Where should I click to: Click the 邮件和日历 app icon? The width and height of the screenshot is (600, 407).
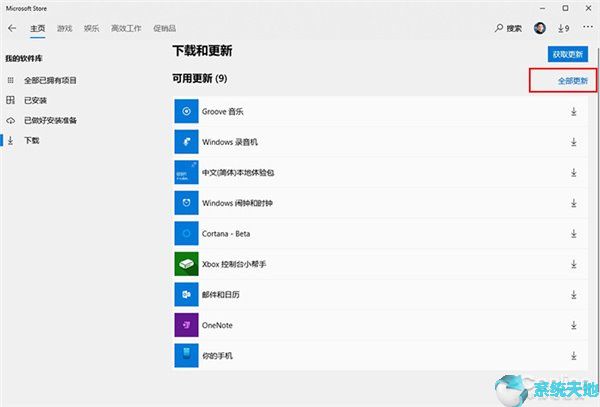tap(186, 295)
